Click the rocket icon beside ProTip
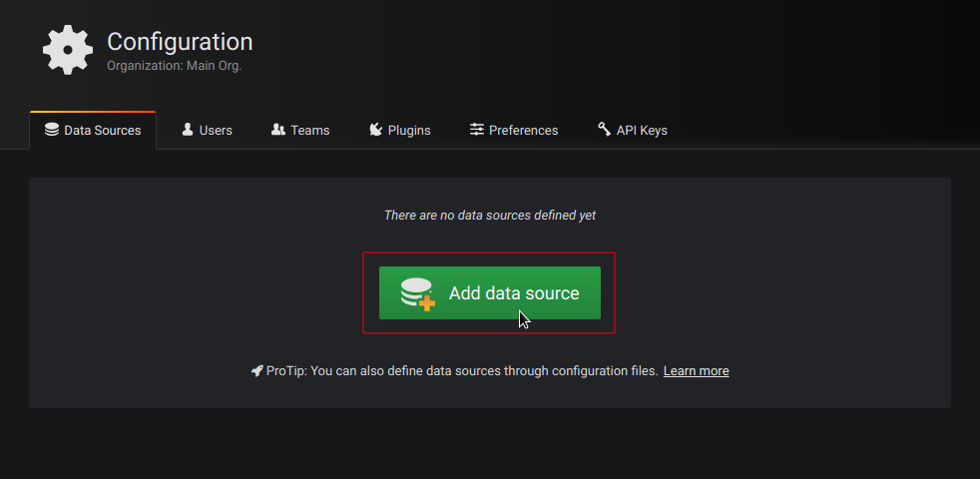Image resolution: width=980 pixels, height=479 pixels. click(256, 371)
